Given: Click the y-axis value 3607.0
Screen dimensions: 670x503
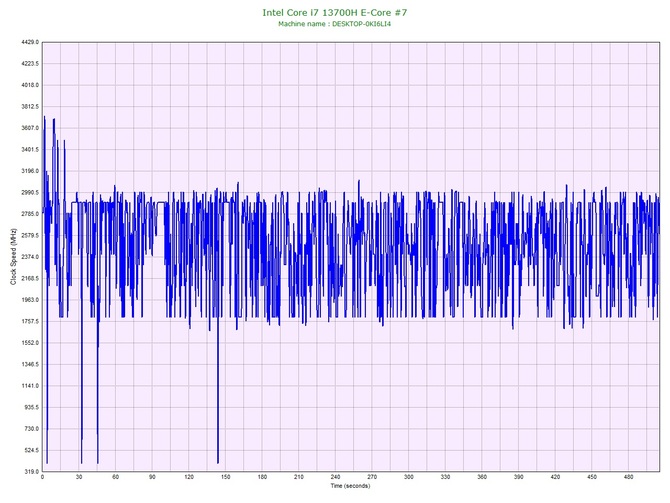Looking at the screenshot, I should click(30, 128).
